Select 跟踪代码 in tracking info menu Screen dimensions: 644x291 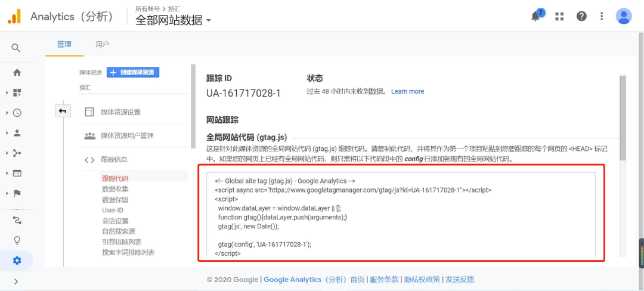[115, 178]
